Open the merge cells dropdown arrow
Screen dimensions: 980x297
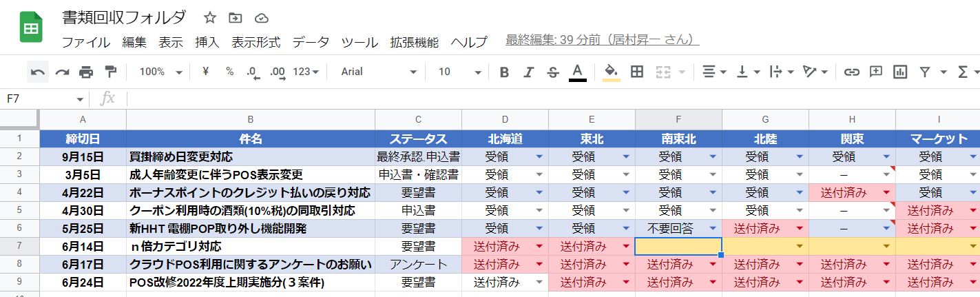pos(681,72)
